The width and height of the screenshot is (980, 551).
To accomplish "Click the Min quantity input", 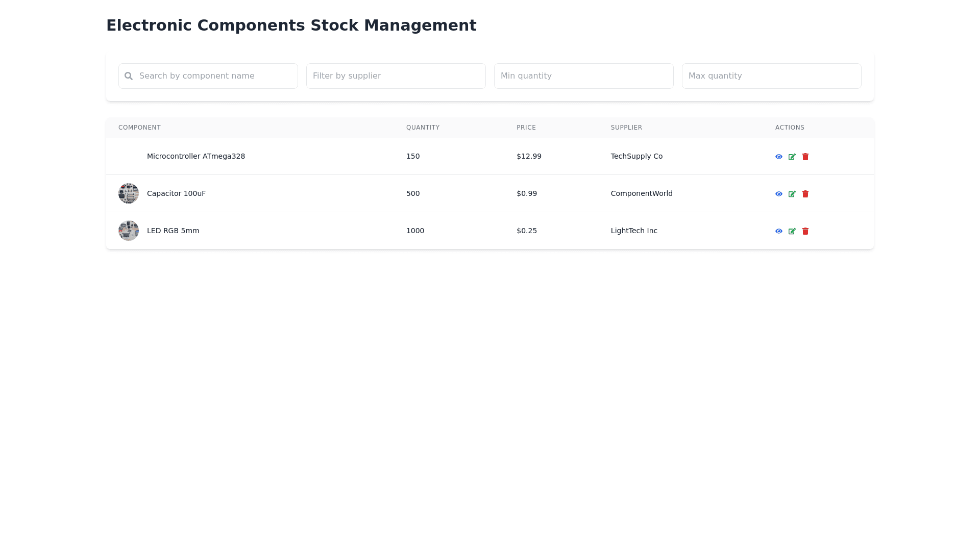I will tap(583, 76).
